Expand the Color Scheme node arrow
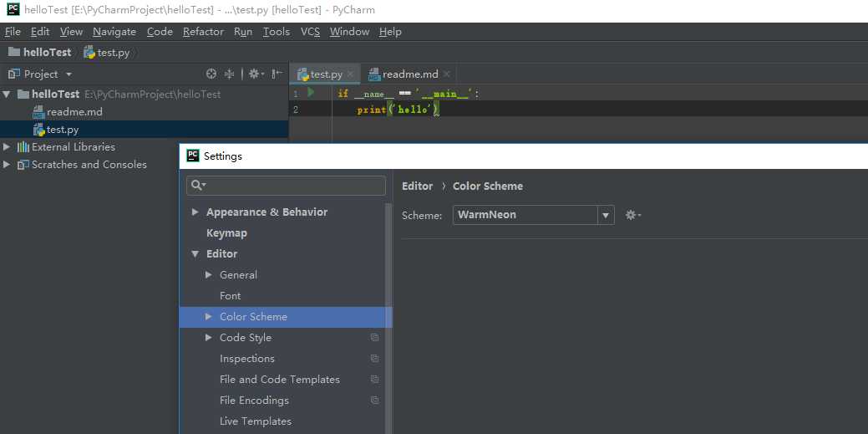Image resolution: width=868 pixels, height=434 pixels. 209,316
